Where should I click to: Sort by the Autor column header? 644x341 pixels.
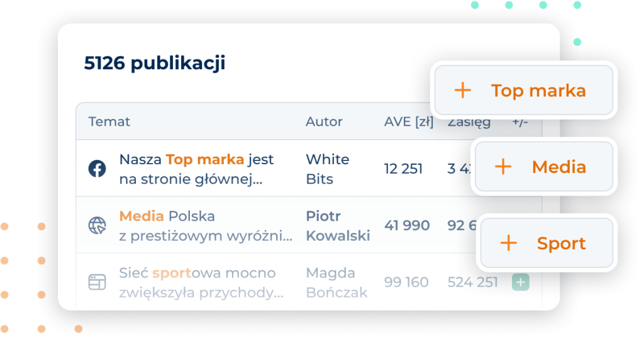pos(324,121)
